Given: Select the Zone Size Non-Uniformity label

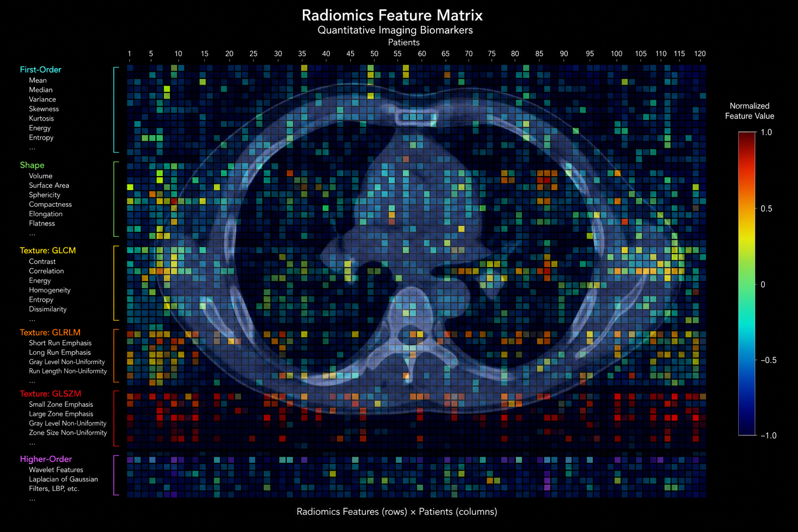Looking at the screenshot, I should [68, 433].
